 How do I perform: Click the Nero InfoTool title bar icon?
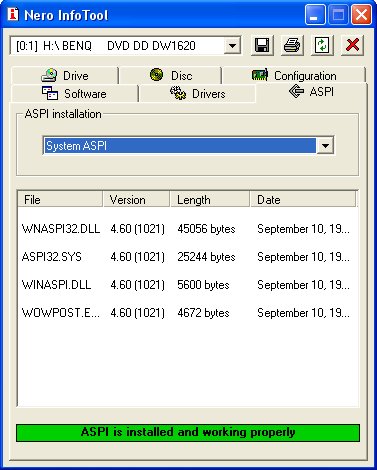coord(13,14)
